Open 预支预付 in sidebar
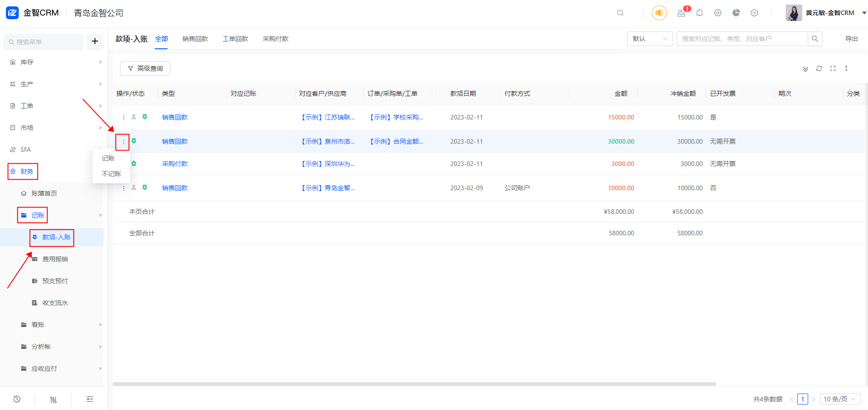Image resolution: width=868 pixels, height=410 pixels. (x=55, y=281)
